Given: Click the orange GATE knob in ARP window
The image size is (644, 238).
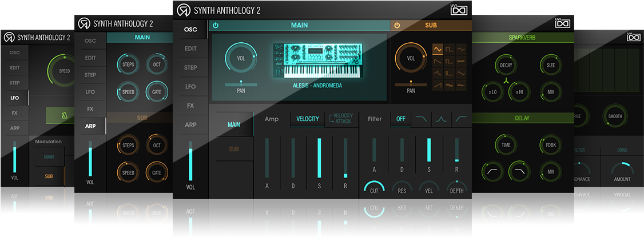Looking at the screenshot, I should point(157,173).
